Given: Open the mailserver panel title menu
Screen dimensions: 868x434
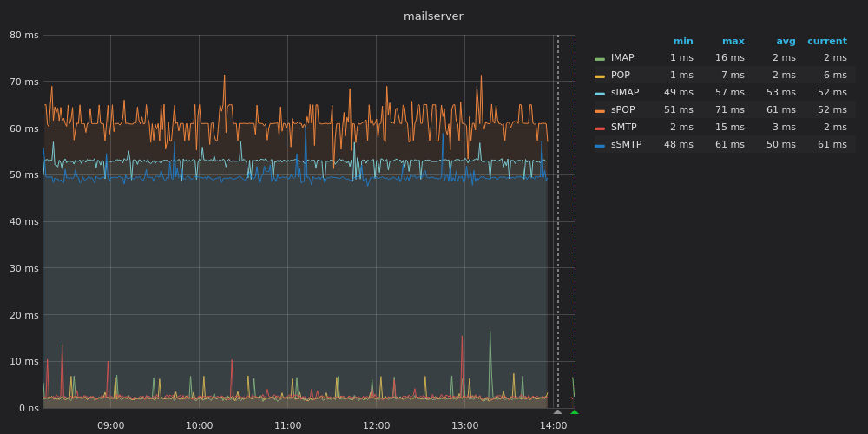Looking at the screenshot, I should [433, 16].
